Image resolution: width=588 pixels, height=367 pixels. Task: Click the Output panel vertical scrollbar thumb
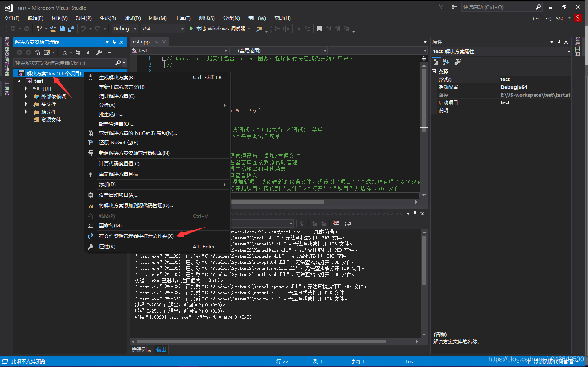424,260
